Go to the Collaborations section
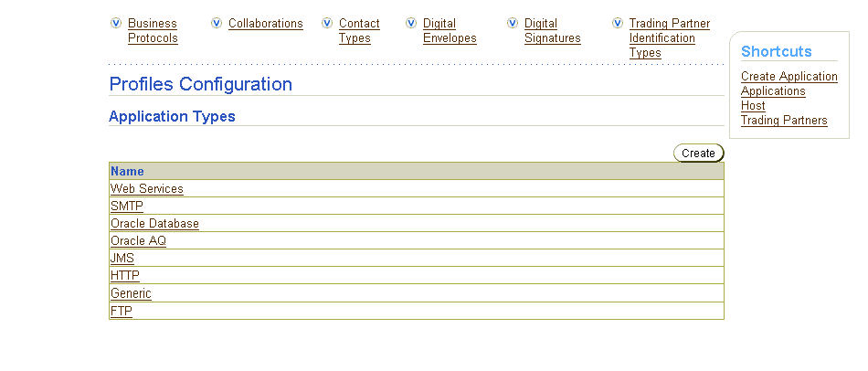868x371 pixels. tap(265, 24)
